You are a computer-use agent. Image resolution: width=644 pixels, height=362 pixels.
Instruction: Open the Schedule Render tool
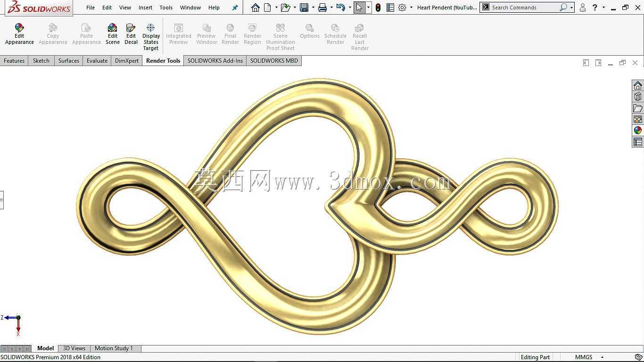tap(335, 34)
